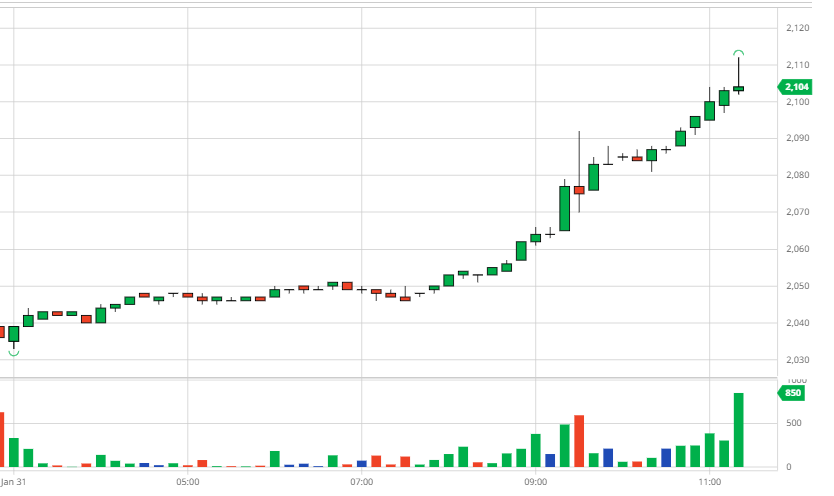Click the 11:00 time axis label

pos(710,482)
